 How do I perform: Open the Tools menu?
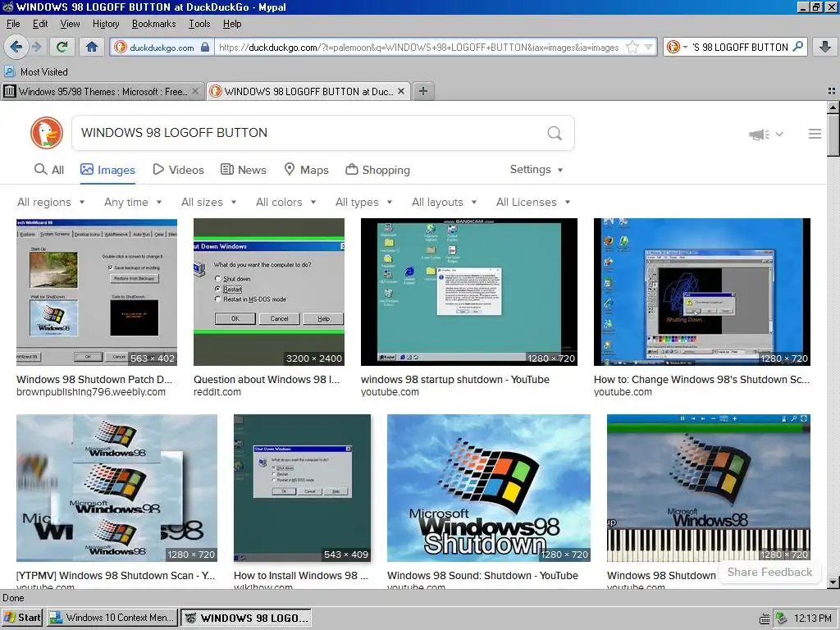[x=199, y=24]
